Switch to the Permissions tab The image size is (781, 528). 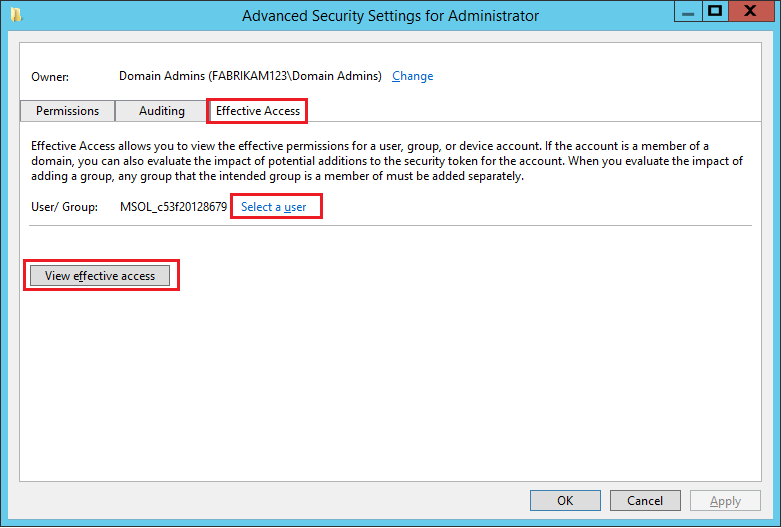click(68, 111)
